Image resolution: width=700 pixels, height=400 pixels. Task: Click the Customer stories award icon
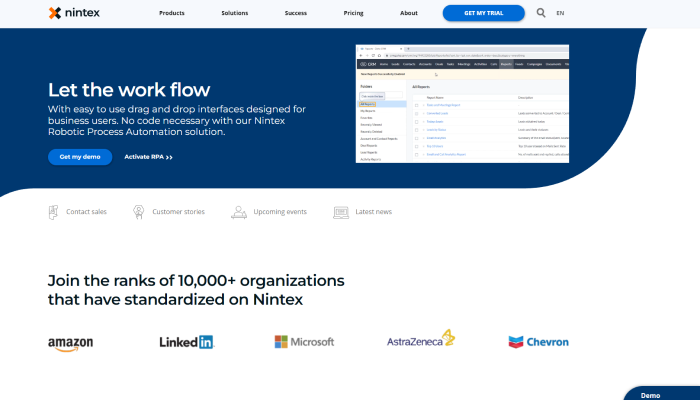point(139,212)
